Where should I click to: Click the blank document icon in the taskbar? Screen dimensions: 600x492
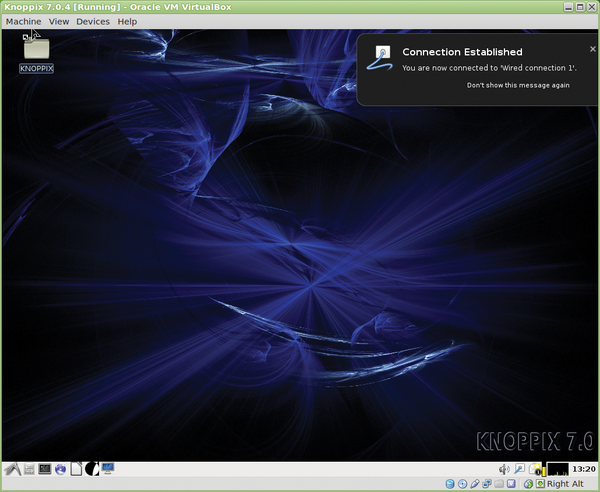pyautogui.click(x=76, y=468)
